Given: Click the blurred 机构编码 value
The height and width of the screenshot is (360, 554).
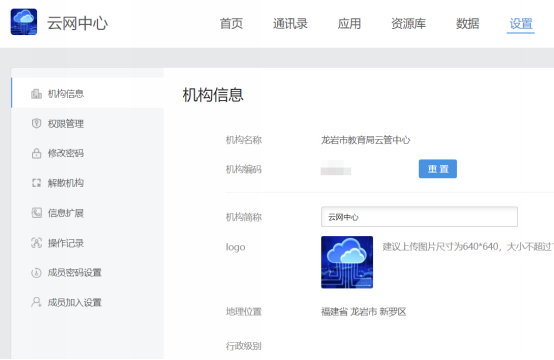Looking at the screenshot, I should point(336,168).
